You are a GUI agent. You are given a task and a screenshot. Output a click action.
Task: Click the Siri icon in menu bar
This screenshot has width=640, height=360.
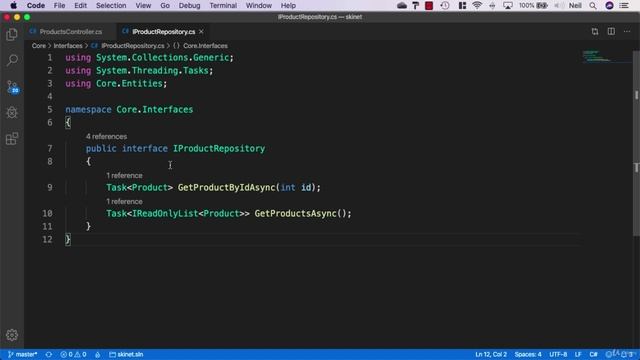tap(609, 5)
